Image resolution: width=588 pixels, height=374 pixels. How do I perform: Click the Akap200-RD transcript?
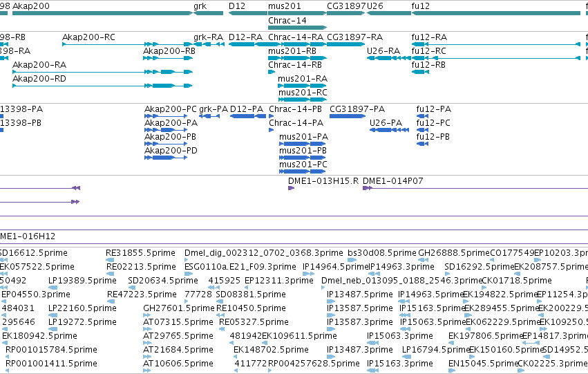(102, 86)
